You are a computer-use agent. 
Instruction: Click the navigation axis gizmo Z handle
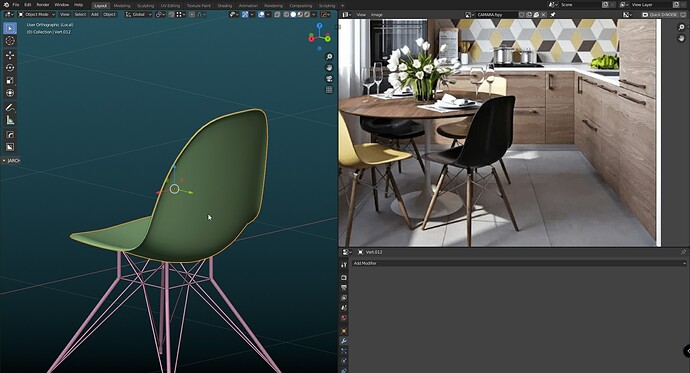(x=319, y=26)
